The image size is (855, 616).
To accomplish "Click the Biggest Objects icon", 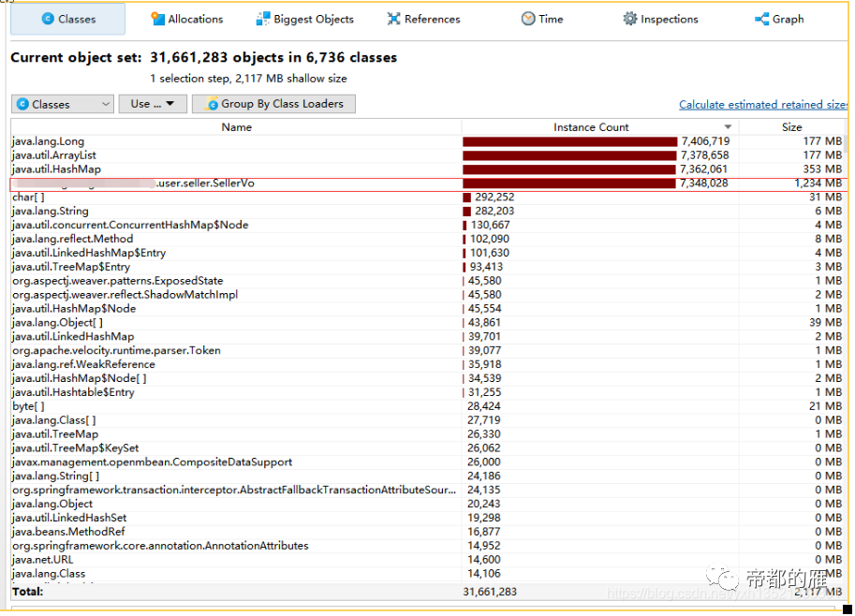I will pos(263,19).
